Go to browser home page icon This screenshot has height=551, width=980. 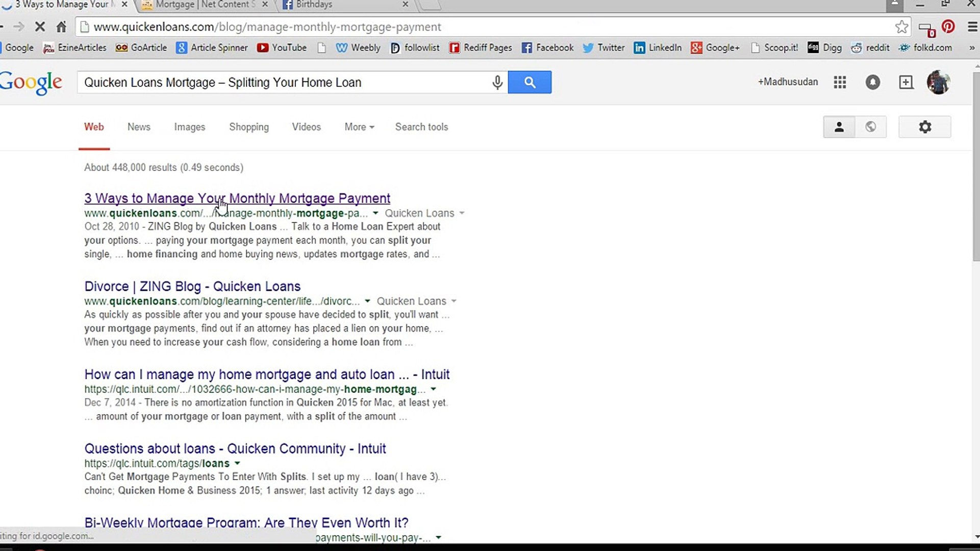pos(61,27)
